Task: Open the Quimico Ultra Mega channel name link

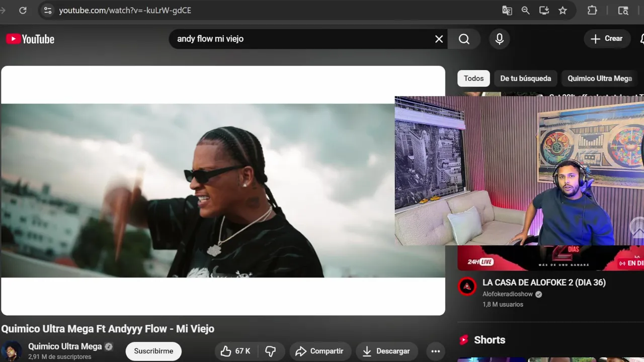Action: point(65,346)
